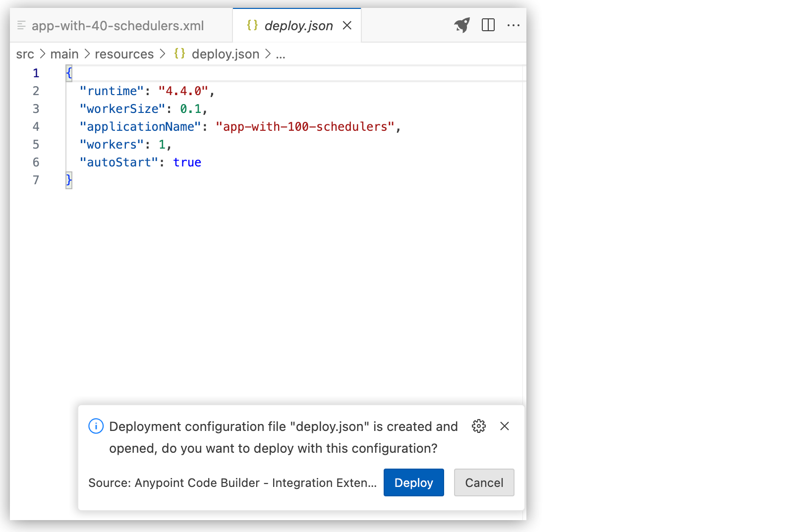Open the main breadcrumb dropdown
Viewport: 802px width, 532px height.
(x=64, y=53)
